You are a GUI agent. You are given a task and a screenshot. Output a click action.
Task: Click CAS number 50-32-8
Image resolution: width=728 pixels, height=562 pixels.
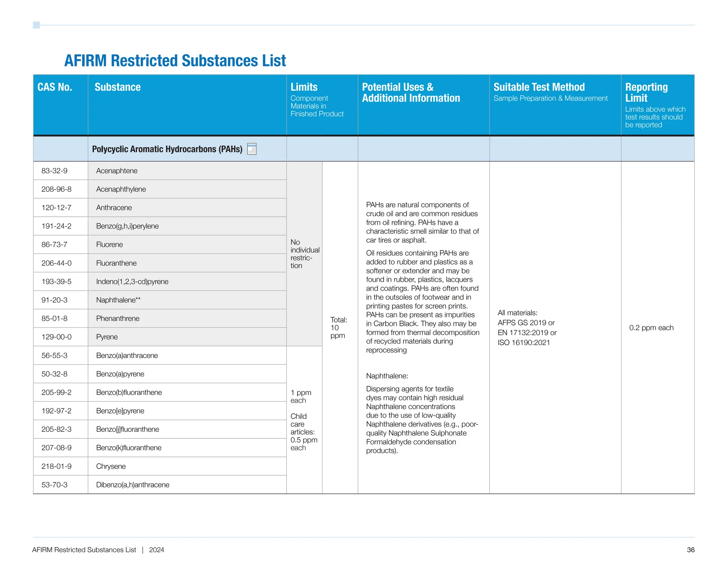(54, 374)
